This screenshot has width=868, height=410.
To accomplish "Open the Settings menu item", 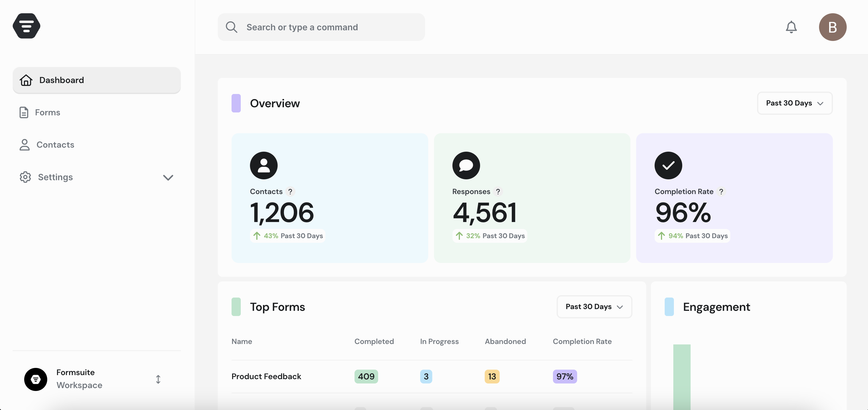I will pos(97,177).
